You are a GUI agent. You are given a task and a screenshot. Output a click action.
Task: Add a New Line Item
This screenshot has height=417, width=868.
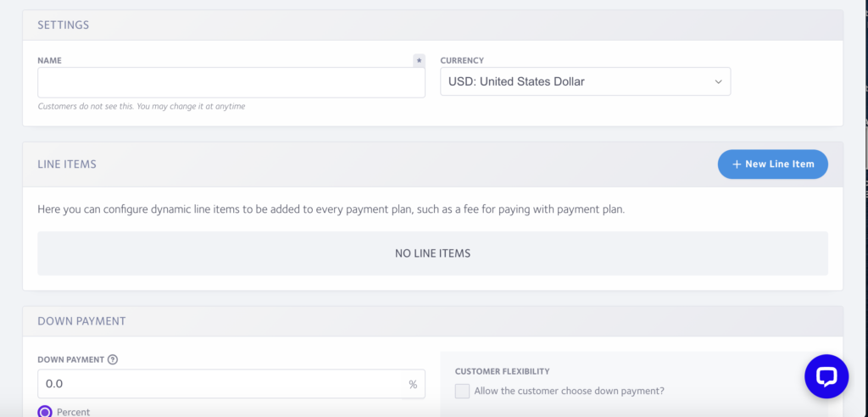pyautogui.click(x=773, y=164)
